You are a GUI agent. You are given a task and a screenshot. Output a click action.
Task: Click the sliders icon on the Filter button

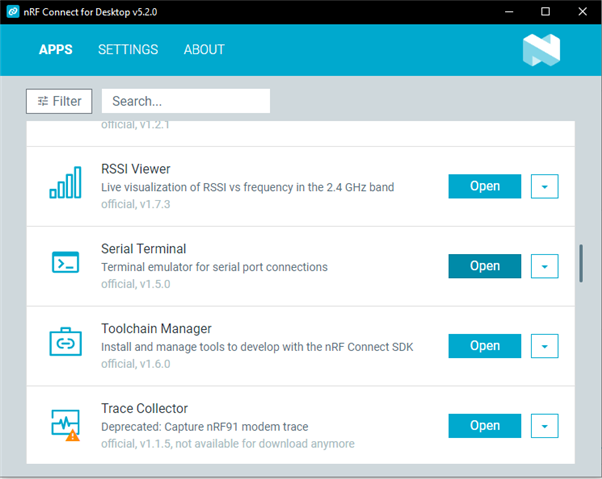[x=43, y=101]
